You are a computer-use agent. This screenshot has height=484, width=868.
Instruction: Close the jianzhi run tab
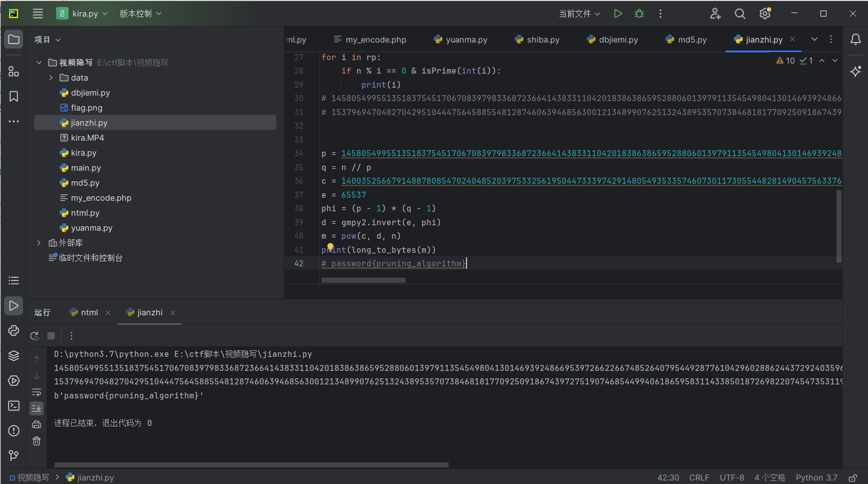click(173, 313)
